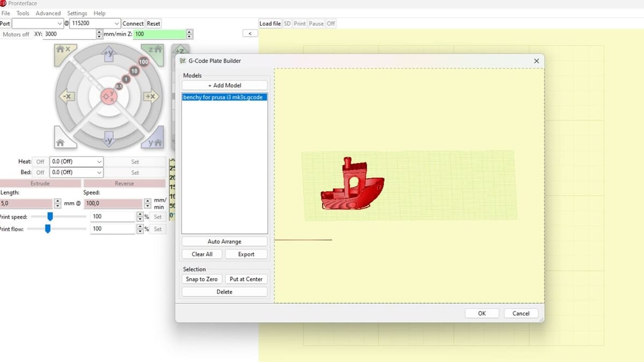Confirm Plate Builder with OK
644x362 pixels.
pyautogui.click(x=482, y=313)
